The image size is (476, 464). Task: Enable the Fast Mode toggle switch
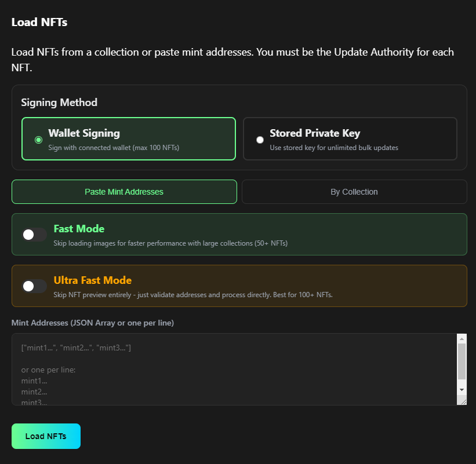(x=34, y=235)
